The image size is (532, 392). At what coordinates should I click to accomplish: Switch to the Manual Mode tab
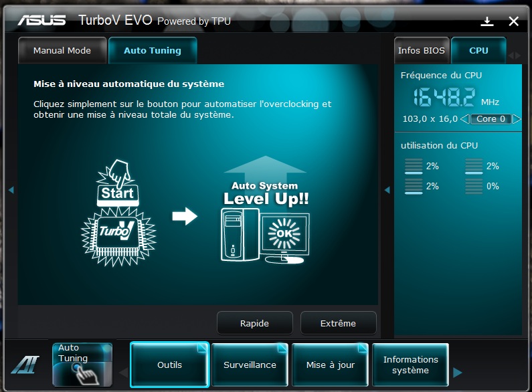(x=62, y=51)
